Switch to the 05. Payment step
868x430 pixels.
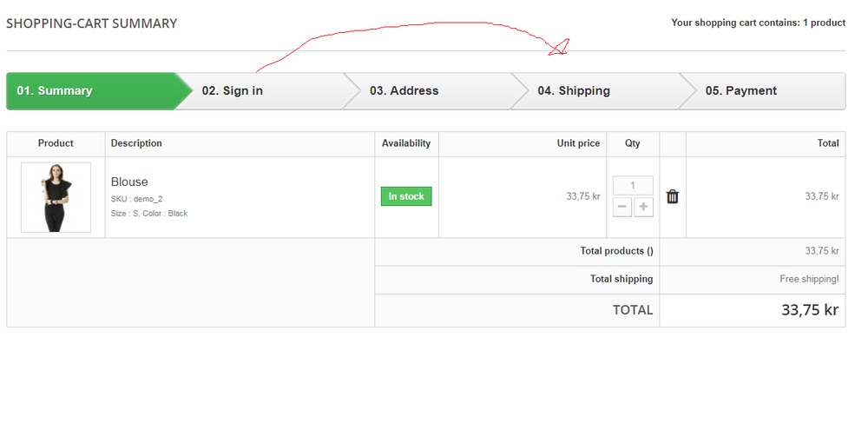click(x=740, y=91)
